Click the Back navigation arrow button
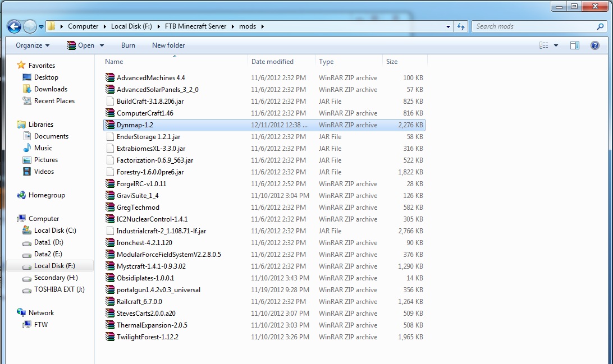 (x=14, y=26)
